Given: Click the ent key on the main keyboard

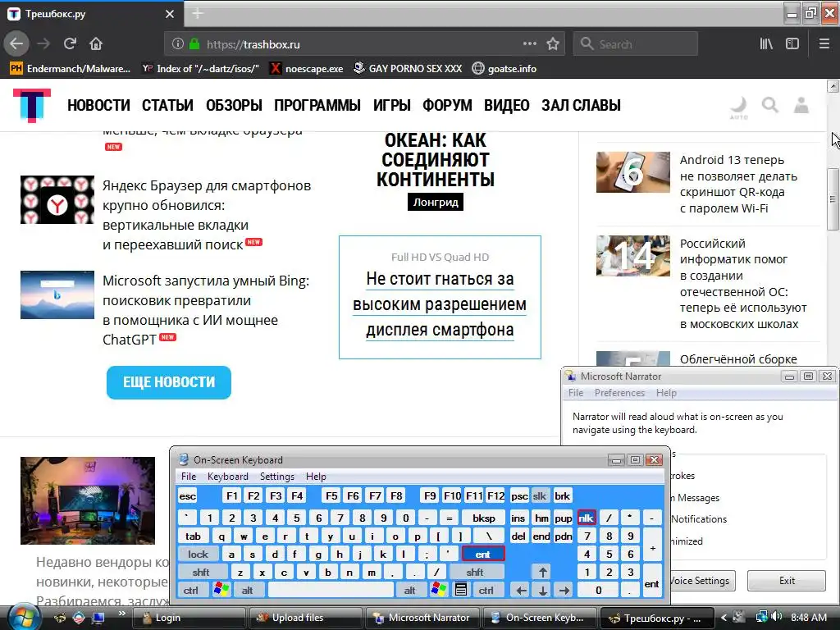Looking at the screenshot, I should [482, 554].
